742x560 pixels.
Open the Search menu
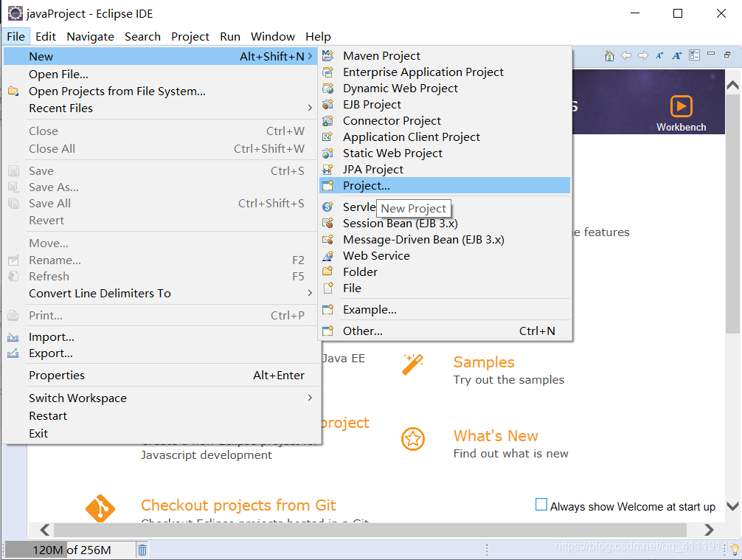tap(142, 36)
